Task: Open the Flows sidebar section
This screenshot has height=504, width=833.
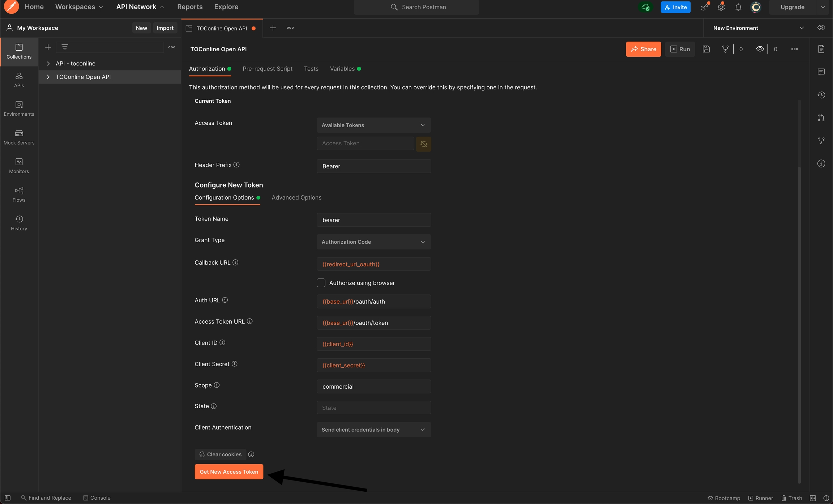Action: tap(19, 194)
